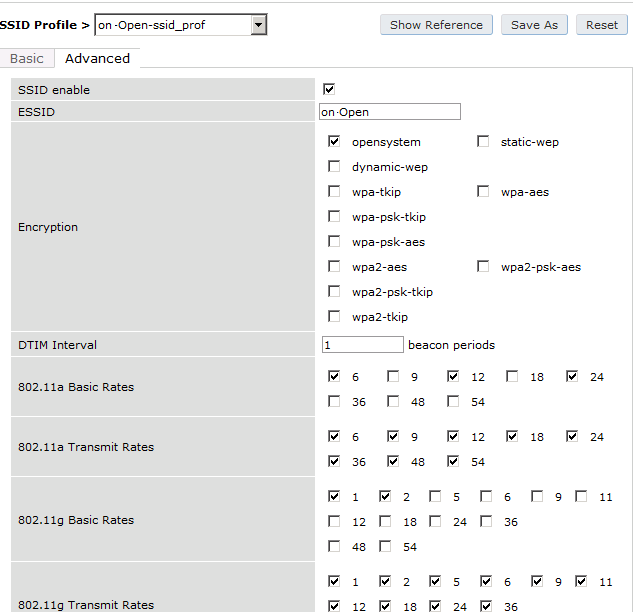Click the Show Reference button
Screen dimensions: 633x612
pyautogui.click(x=436, y=25)
